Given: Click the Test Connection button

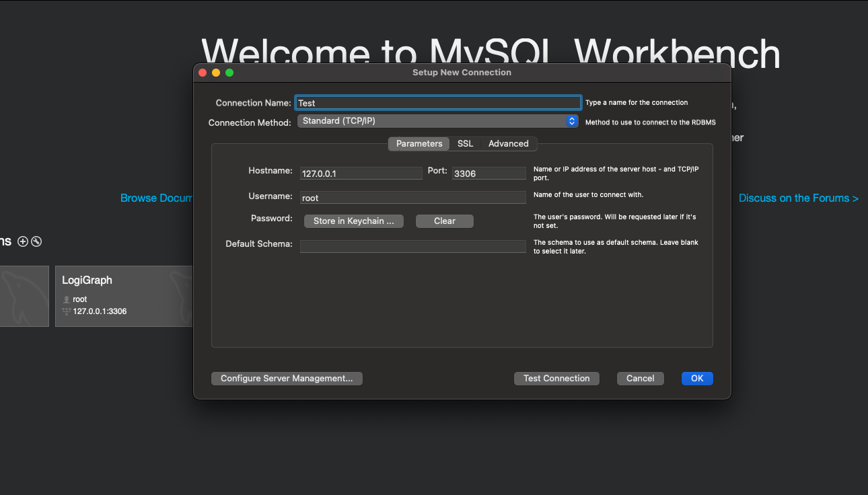Looking at the screenshot, I should 556,379.
